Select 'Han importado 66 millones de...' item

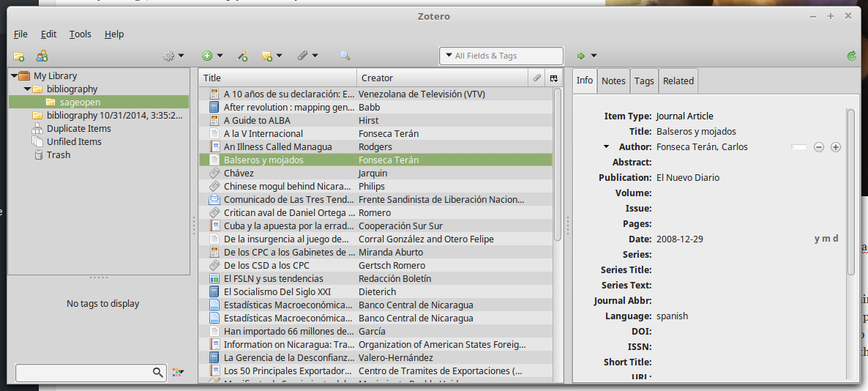pos(376,331)
